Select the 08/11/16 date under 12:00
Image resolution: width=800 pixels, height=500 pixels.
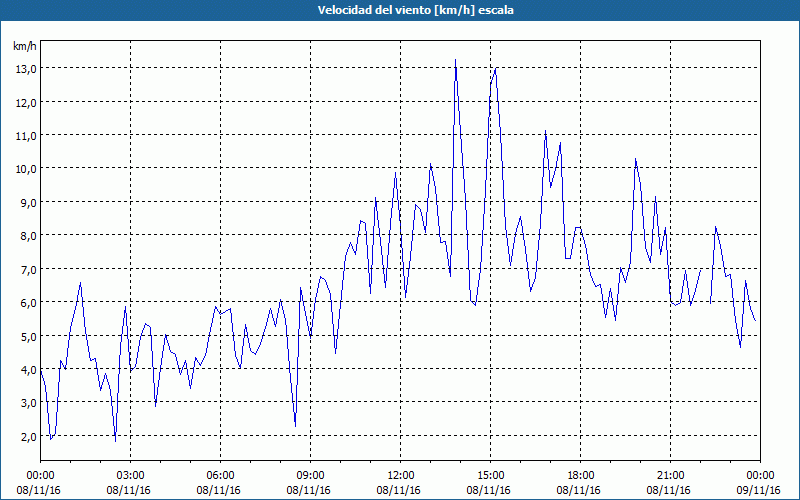click(x=398, y=490)
